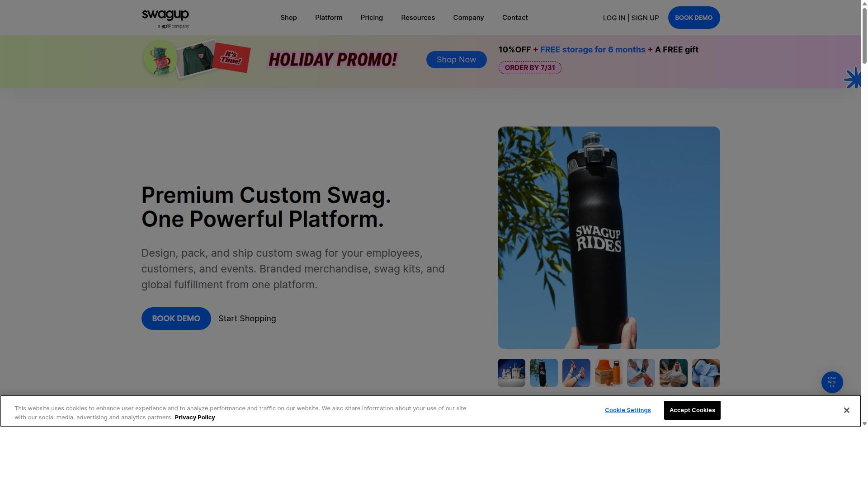868x488 pixels.
Task: Open the Resources menu
Action: tap(418, 18)
